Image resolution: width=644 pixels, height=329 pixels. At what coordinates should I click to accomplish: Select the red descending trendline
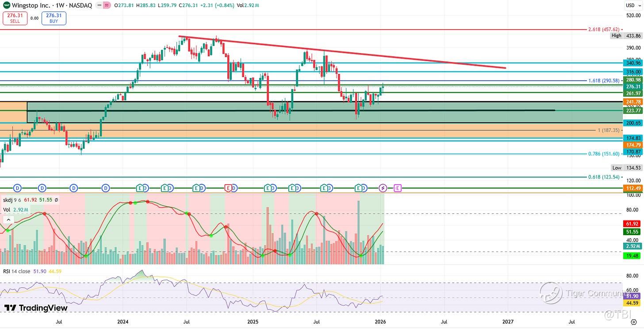[342, 52]
